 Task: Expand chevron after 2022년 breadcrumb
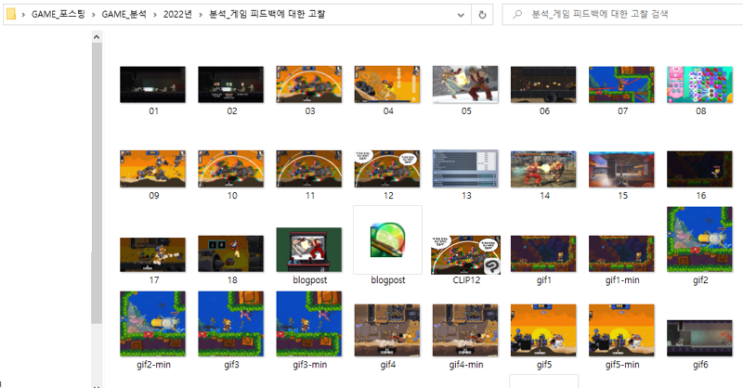pos(200,15)
